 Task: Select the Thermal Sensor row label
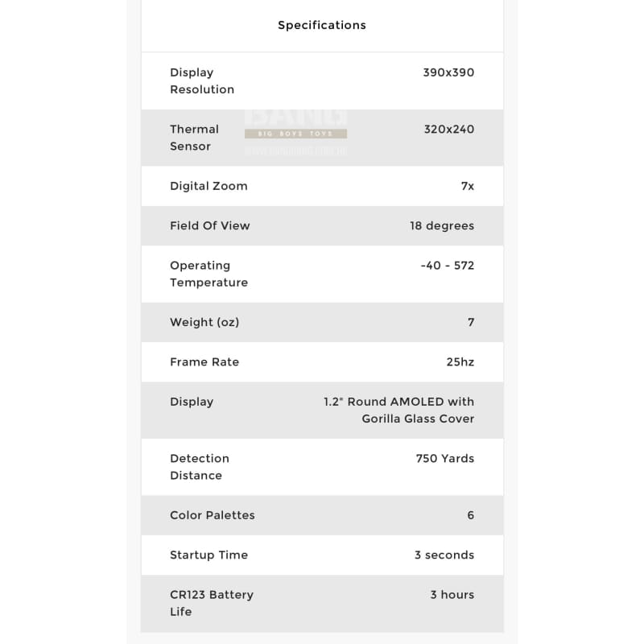[194, 138]
